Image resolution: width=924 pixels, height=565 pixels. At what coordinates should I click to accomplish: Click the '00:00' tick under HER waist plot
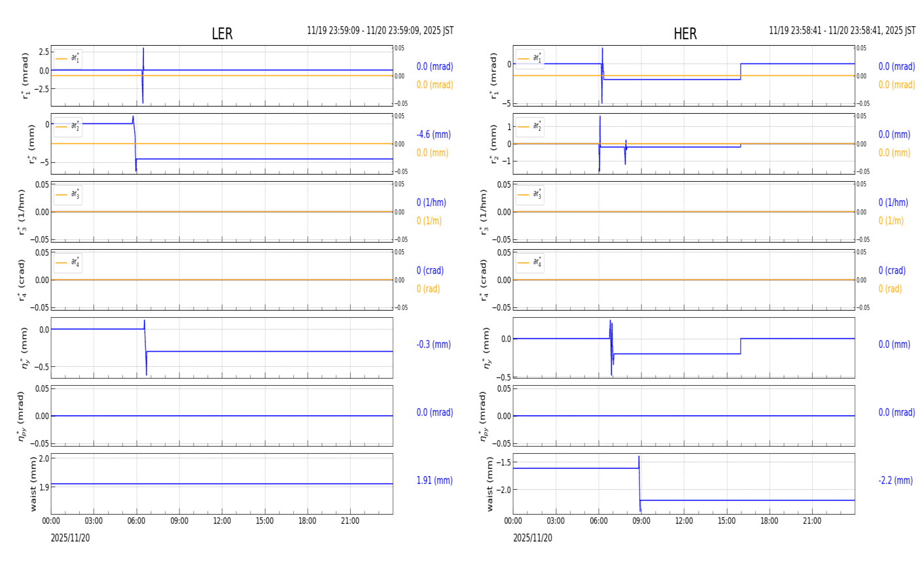click(513, 521)
